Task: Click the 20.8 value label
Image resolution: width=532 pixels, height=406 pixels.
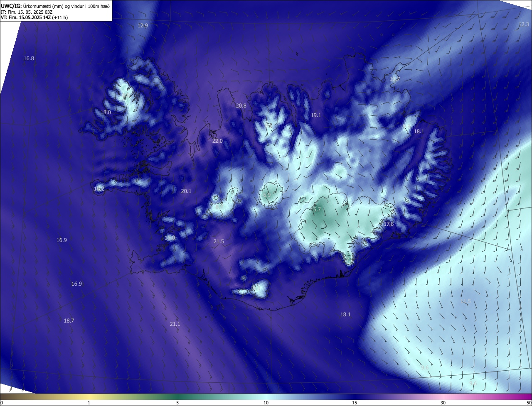Action: pyautogui.click(x=241, y=105)
